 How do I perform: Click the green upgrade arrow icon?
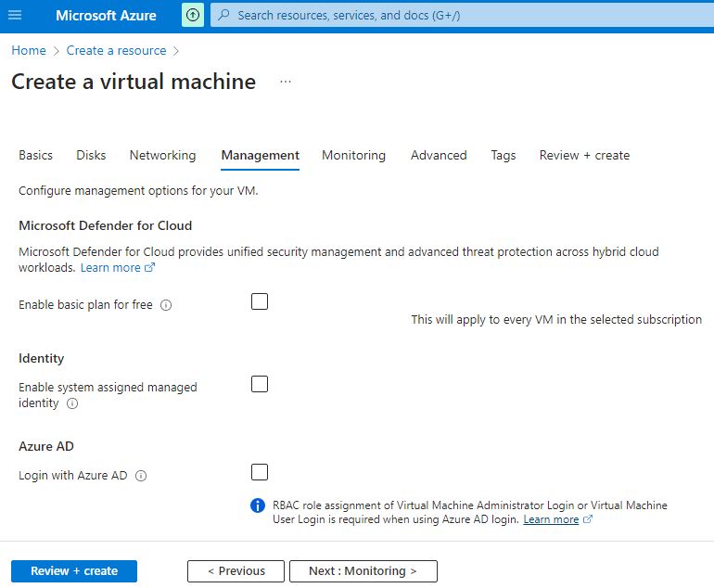point(193,15)
